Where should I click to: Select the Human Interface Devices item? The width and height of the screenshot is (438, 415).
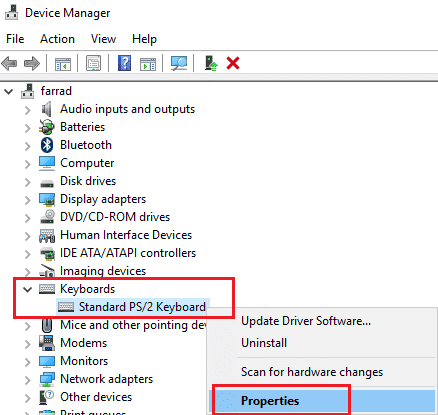click(x=126, y=235)
